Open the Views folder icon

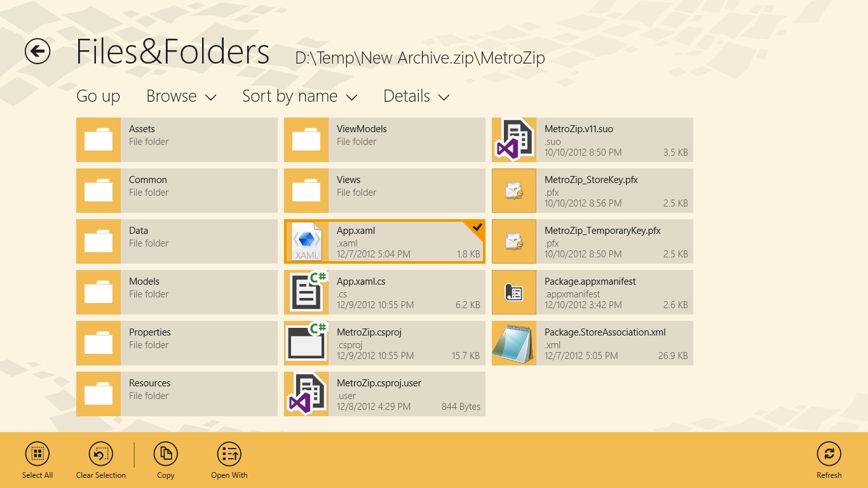tap(306, 191)
